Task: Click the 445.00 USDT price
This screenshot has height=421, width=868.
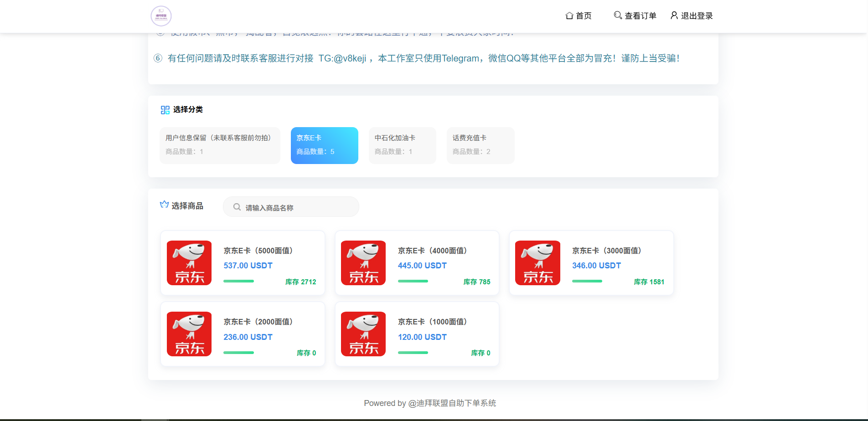Action: point(422,266)
